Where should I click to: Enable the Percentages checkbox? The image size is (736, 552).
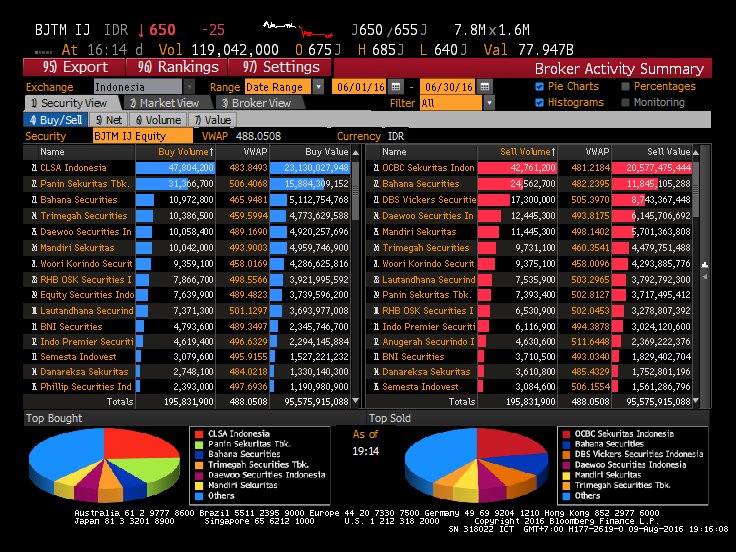pos(626,87)
